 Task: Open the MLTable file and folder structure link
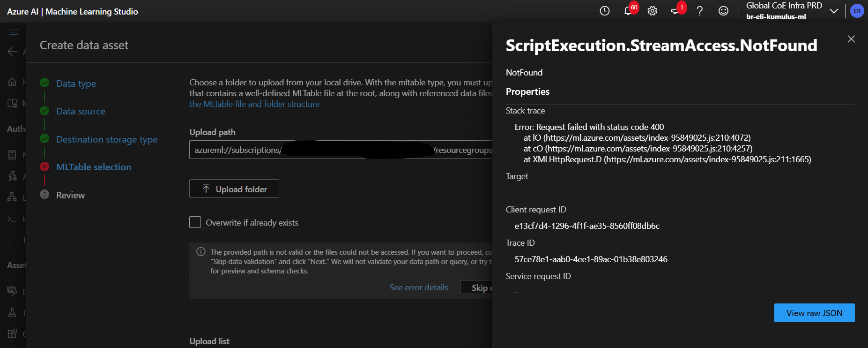254,104
